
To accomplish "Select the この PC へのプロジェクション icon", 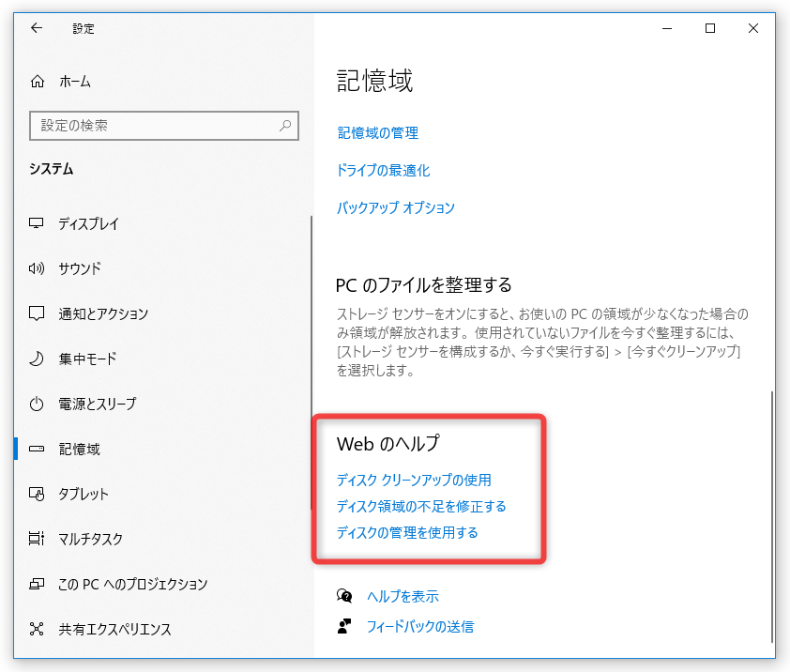I will pos(37,584).
